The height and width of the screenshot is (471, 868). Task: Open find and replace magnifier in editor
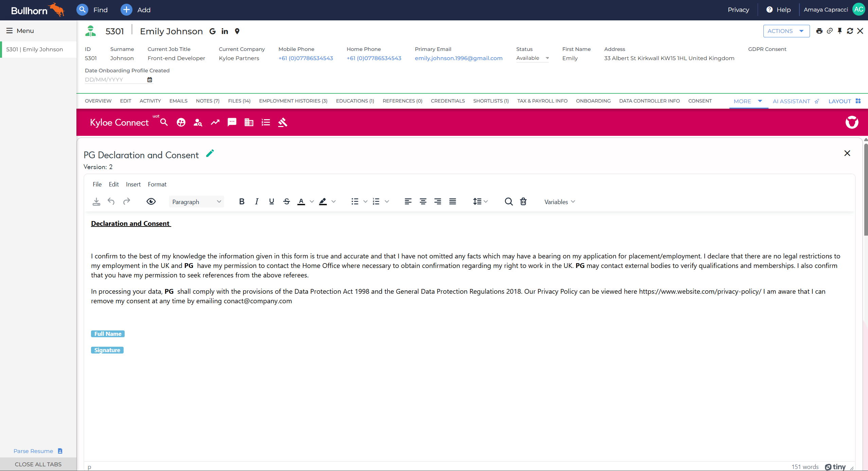click(x=508, y=202)
